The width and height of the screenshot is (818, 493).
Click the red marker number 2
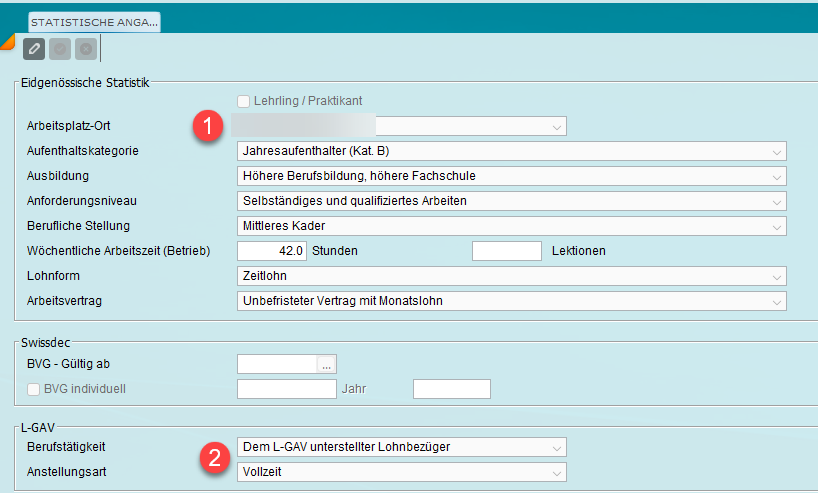210,459
